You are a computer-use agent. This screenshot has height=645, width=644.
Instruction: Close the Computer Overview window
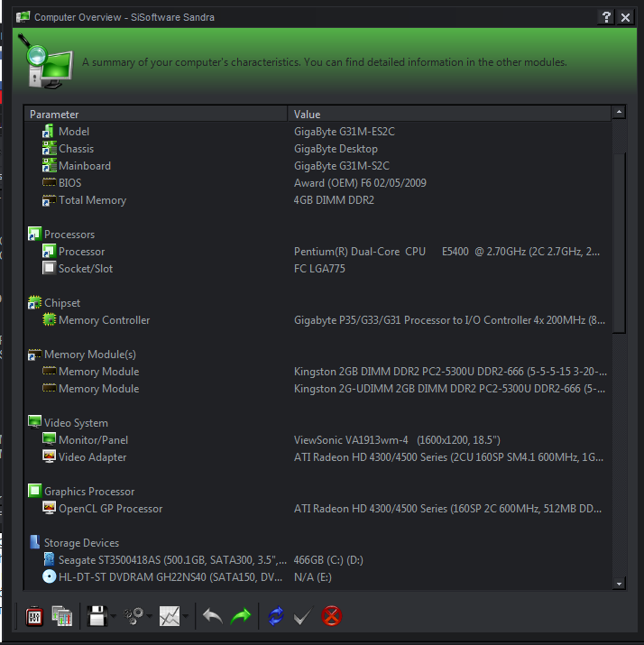coord(625,17)
